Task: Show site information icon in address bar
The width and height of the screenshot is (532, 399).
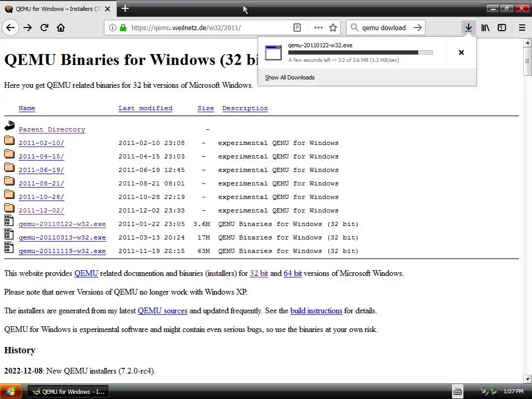Action: tap(112, 28)
